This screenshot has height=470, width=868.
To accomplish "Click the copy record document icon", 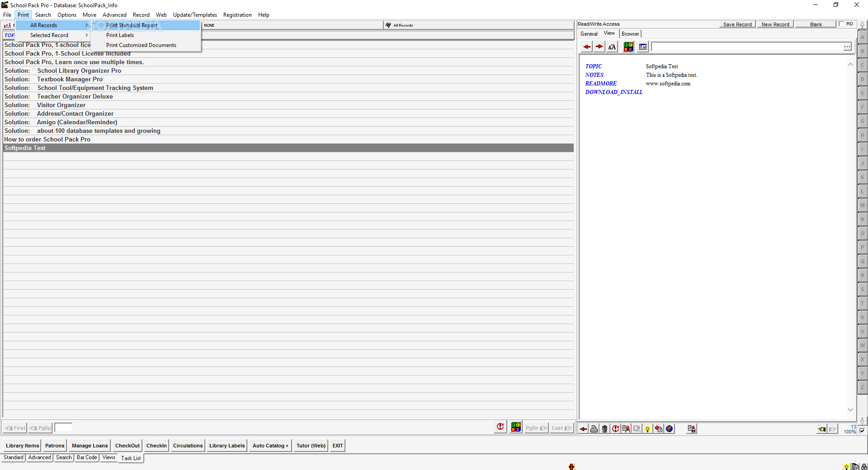I will (x=626, y=429).
